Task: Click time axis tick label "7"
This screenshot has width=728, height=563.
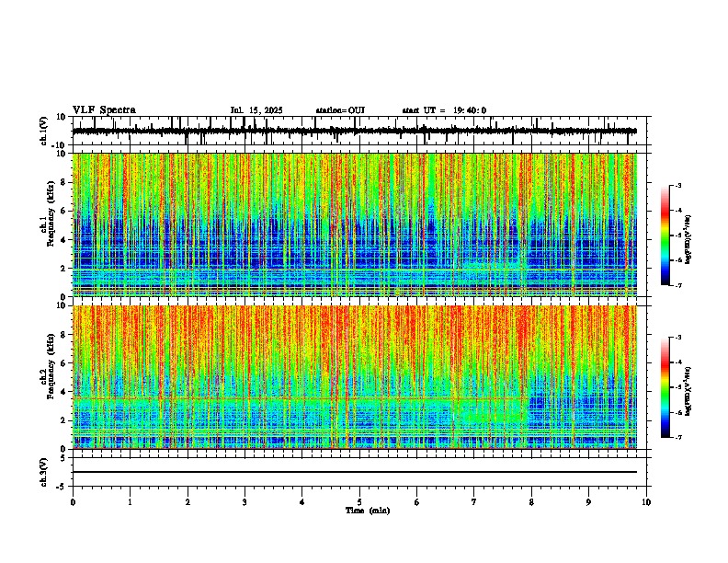Action: tap(474, 502)
